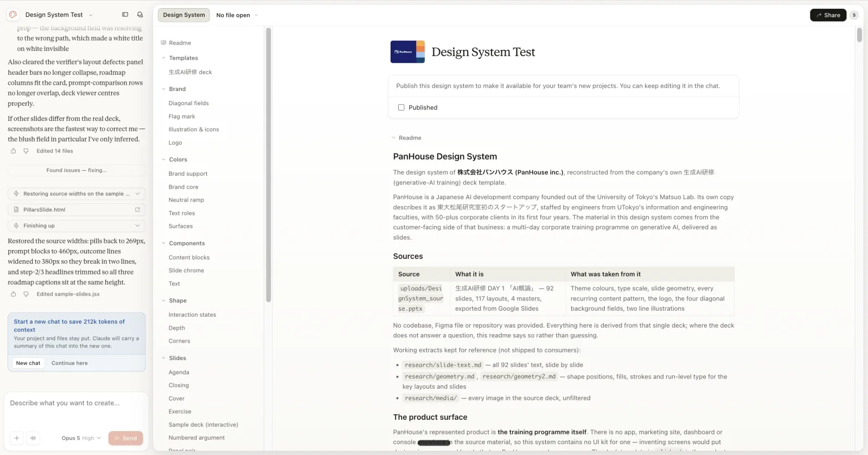Dislike the 'Edited sample-slides.jsx' response

pos(26,294)
